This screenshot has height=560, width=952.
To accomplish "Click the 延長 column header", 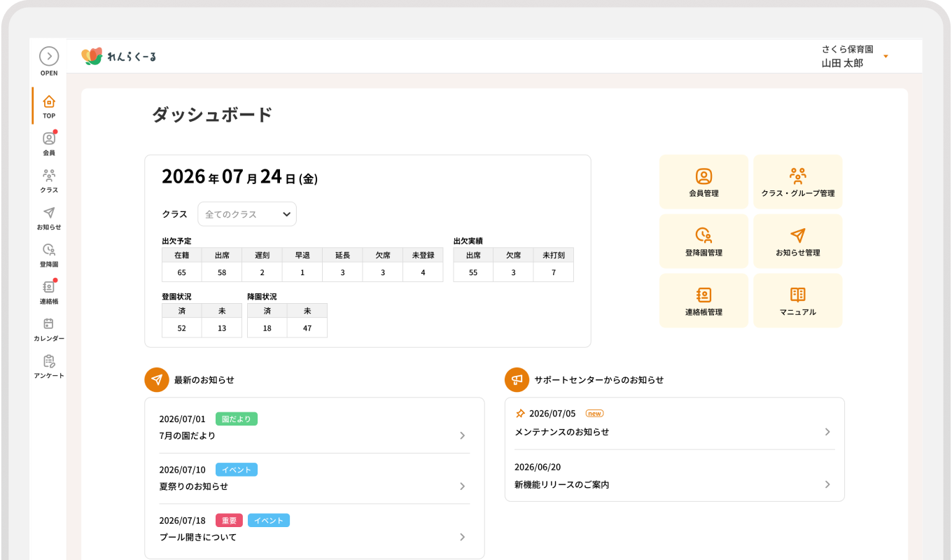I will (x=342, y=255).
